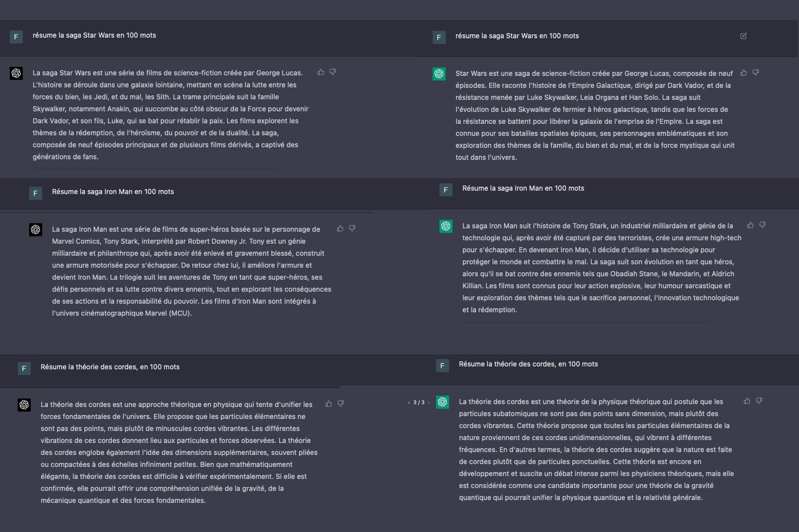
Task: Select prompt 'Résume la théorie des cordes, en 100 mots' in left chat
Action: (110, 367)
